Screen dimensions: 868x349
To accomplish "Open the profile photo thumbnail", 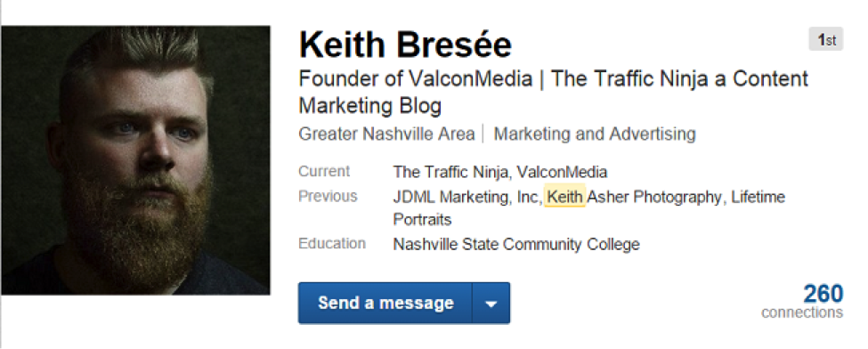I will pos(135,160).
